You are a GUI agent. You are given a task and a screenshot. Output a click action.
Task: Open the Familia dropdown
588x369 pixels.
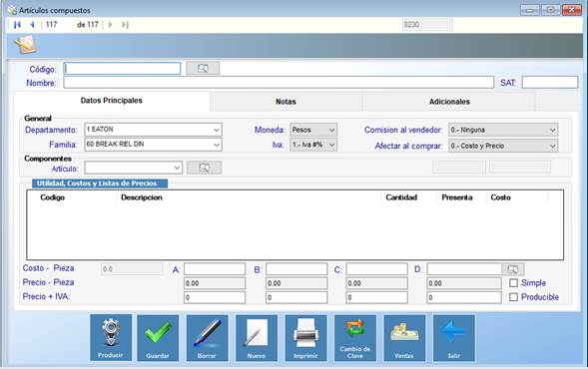coord(217,145)
